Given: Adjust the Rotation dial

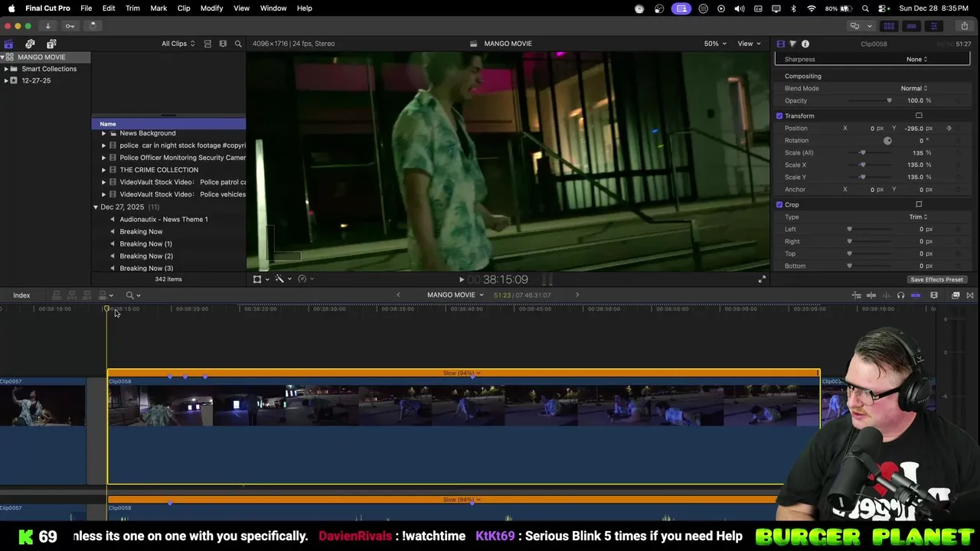Looking at the screenshot, I should coord(887,141).
